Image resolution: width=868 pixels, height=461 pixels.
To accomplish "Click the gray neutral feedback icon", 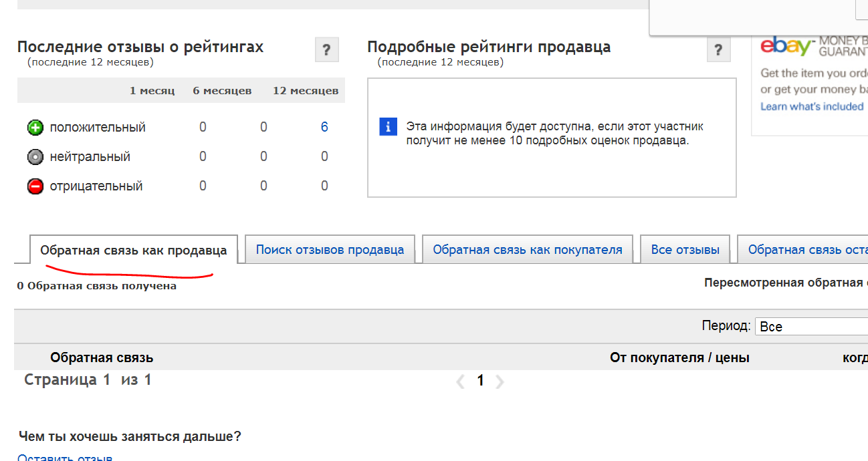I will 35,157.
